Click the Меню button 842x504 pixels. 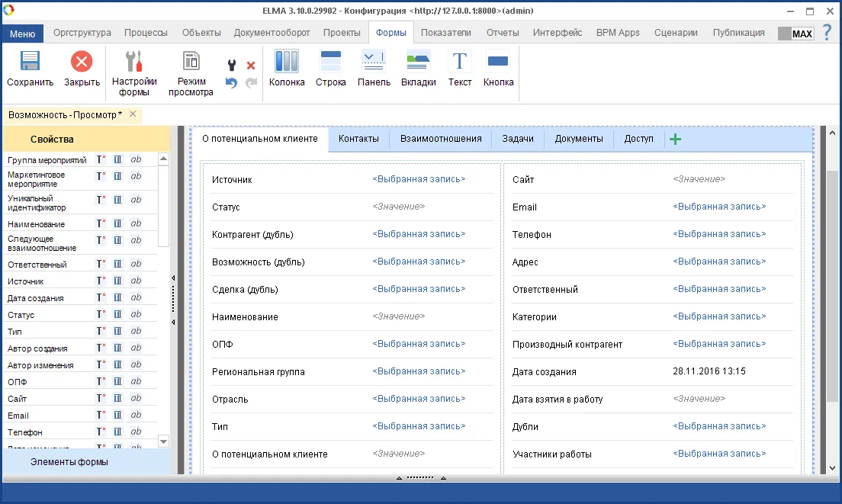22,34
